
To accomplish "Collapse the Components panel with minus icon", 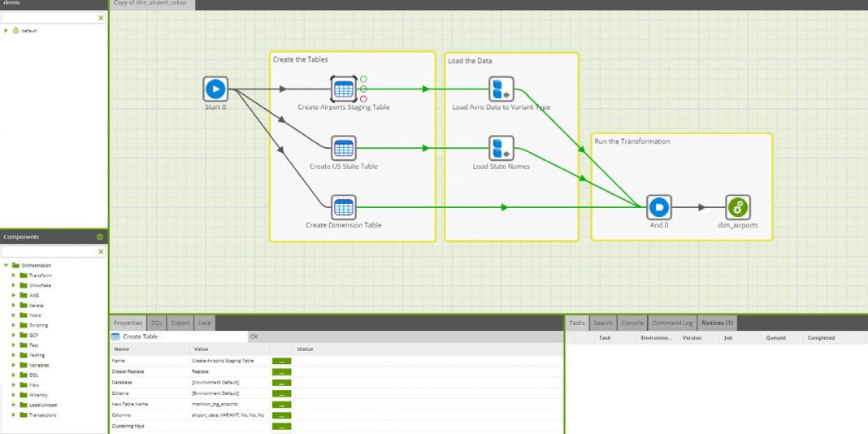I will (x=100, y=237).
